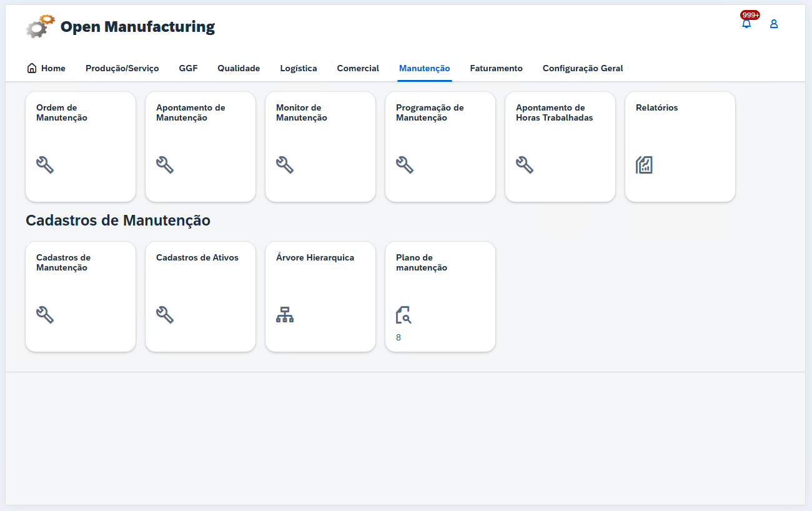The width and height of the screenshot is (812, 511).
Task: Click wrench icon in Ordem de Manutenção tile
Action: [45, 165]
